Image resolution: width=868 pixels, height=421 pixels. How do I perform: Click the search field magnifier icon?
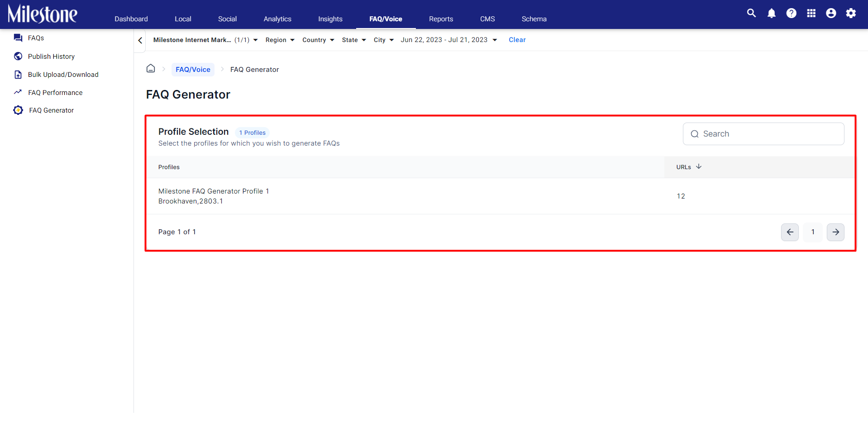point(695,134)
